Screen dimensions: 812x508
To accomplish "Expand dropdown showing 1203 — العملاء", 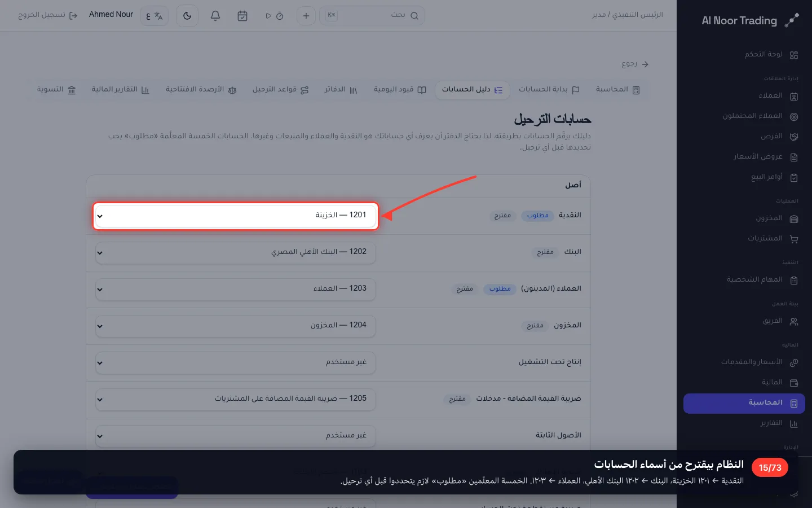I will [236, 289].
